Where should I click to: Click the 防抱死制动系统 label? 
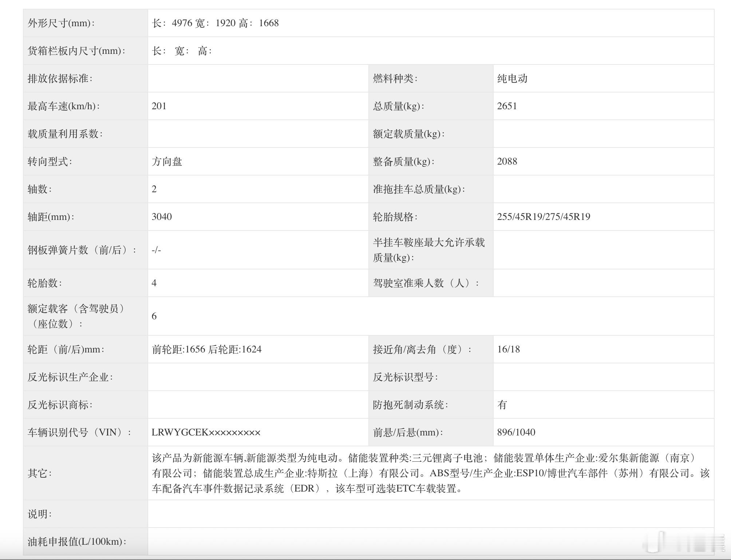(x=410, y=405)
